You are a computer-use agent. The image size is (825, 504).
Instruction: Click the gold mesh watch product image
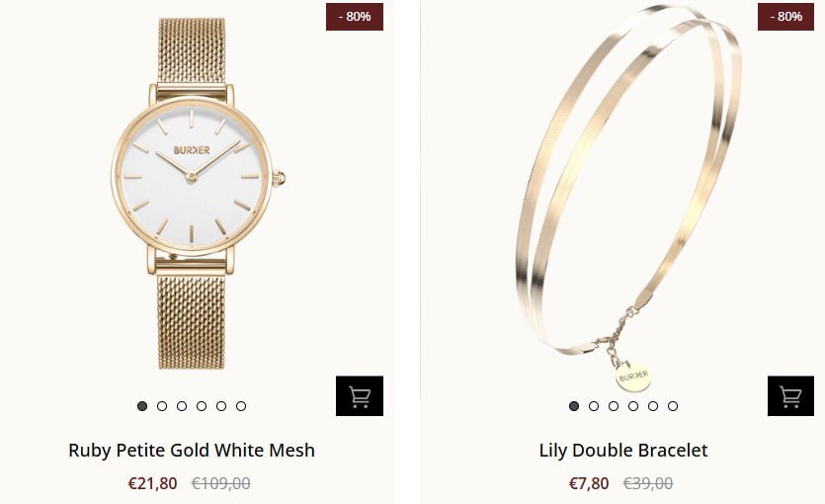(x=198, y=194)
